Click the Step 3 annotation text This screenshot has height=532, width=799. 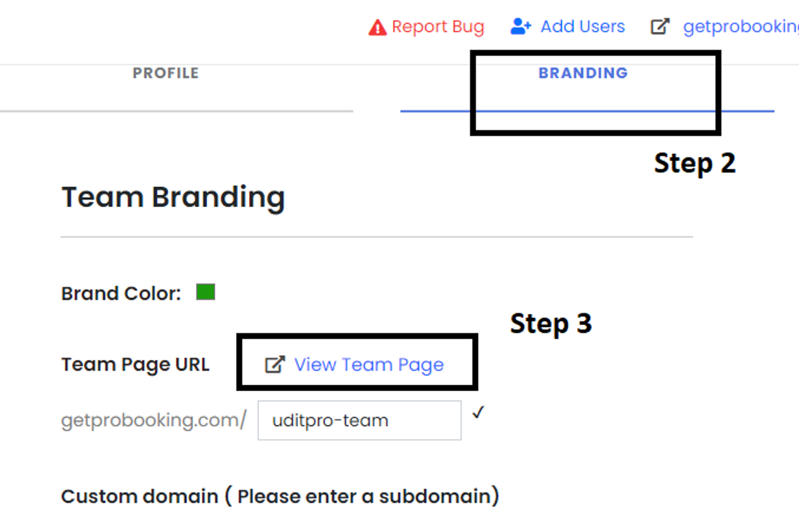pos(551,324)
